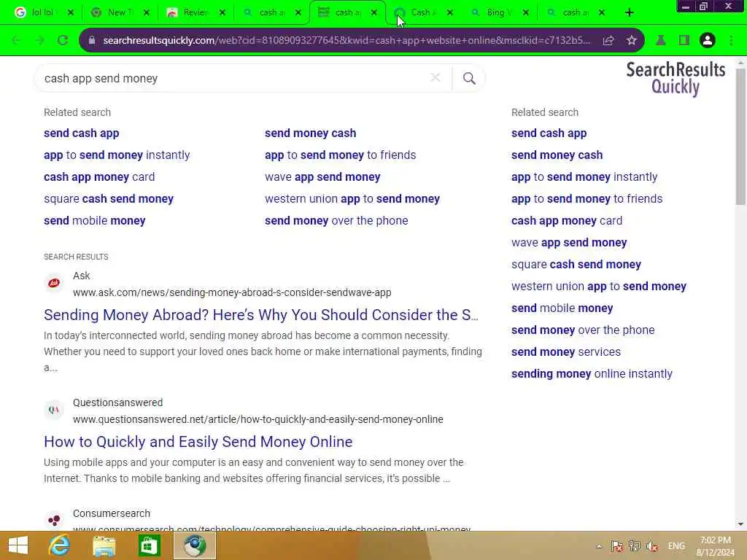The width and height of the screenshot is (747, 560).
Task: Share this page using the share icon
Action: pyautogui.click(x=608, y=41)
